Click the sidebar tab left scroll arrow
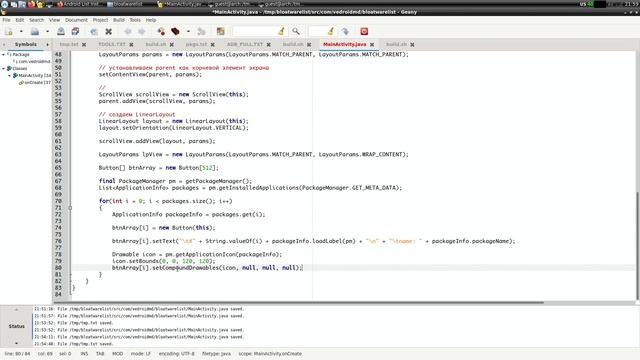This screenshot has height=360, width=640. pyautogui.click(x=4, y=44)
